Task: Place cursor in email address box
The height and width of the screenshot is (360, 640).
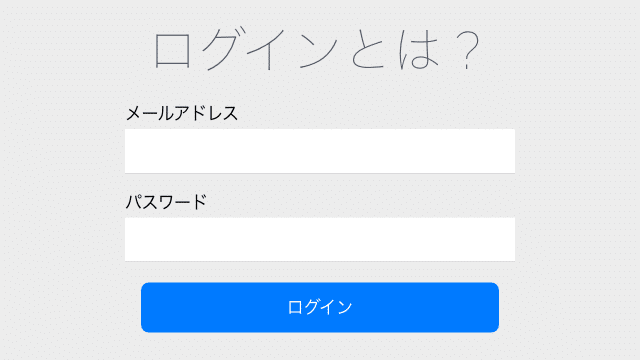Action: tap(320, 151)
